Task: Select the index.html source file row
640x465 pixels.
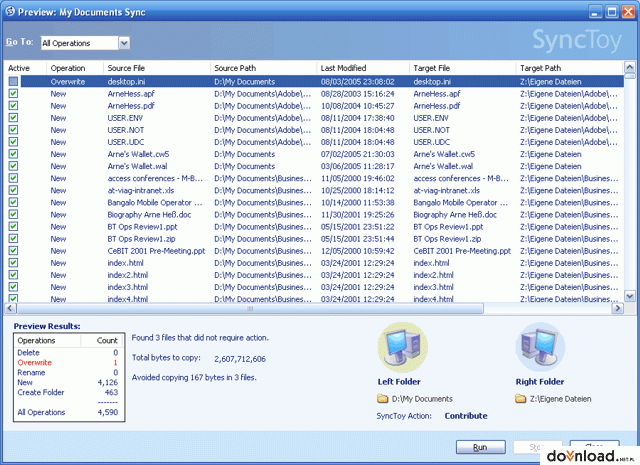Action: pyautogui.click(x=125, y=263)
